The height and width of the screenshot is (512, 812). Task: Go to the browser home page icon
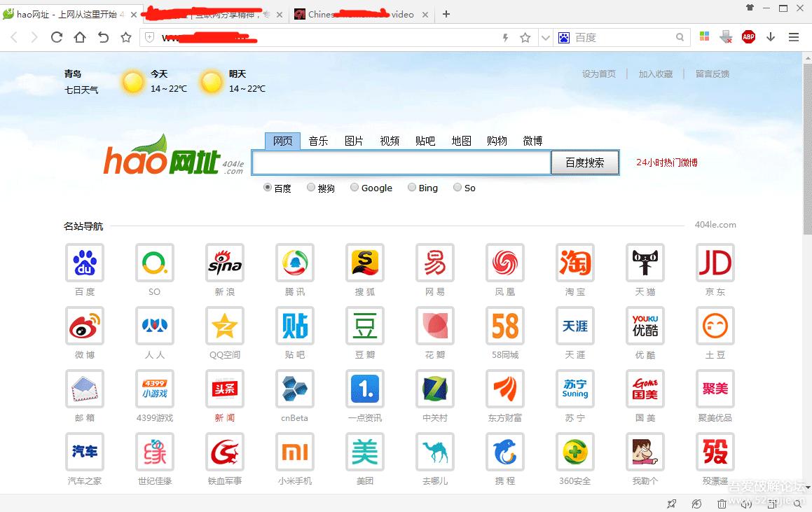pyautogui.click(x=80, y=37)
